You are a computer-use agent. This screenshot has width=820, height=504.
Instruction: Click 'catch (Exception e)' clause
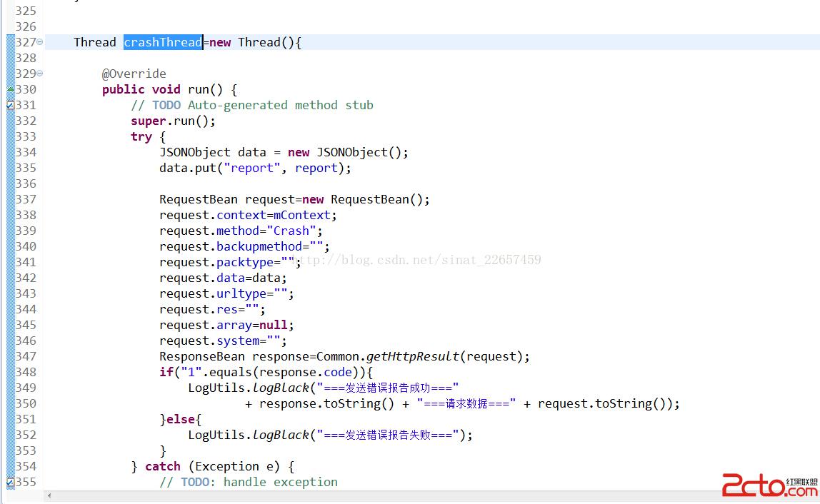tap(212, 466)
